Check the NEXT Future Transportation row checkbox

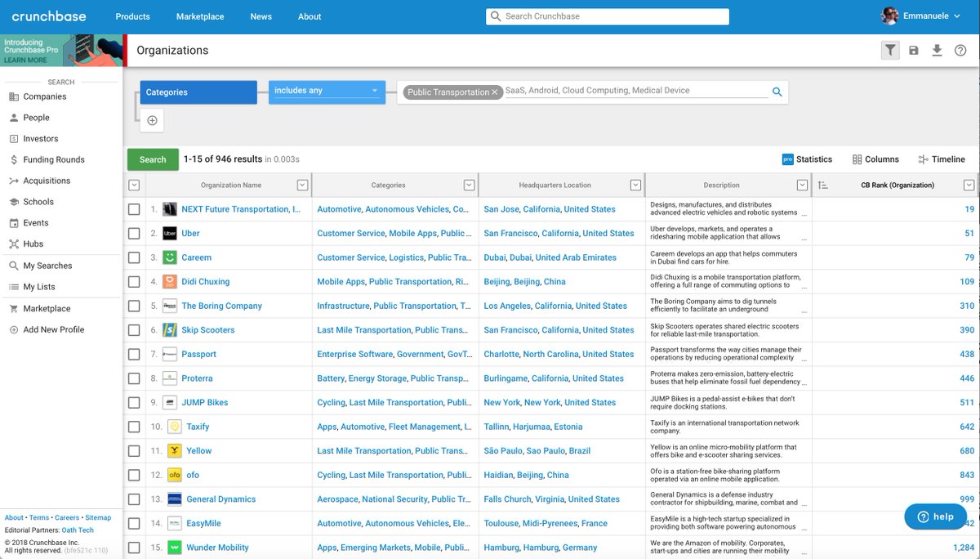pyautogui.click(x=134, y=209)
